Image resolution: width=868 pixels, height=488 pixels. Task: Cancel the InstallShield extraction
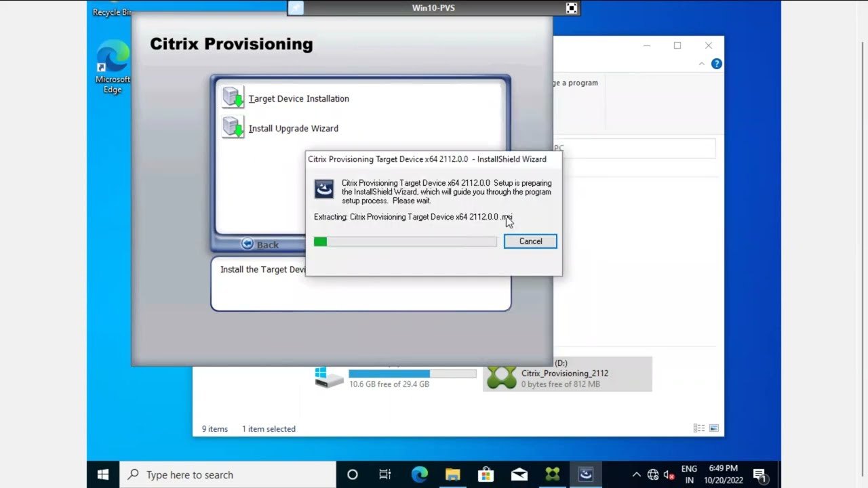[x=530, y=241]
